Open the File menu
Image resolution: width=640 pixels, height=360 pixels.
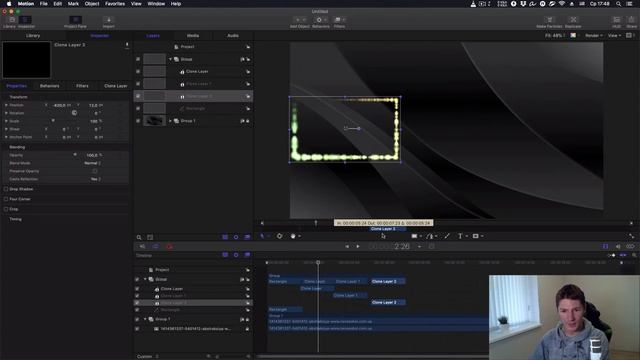tap(44, 4)
